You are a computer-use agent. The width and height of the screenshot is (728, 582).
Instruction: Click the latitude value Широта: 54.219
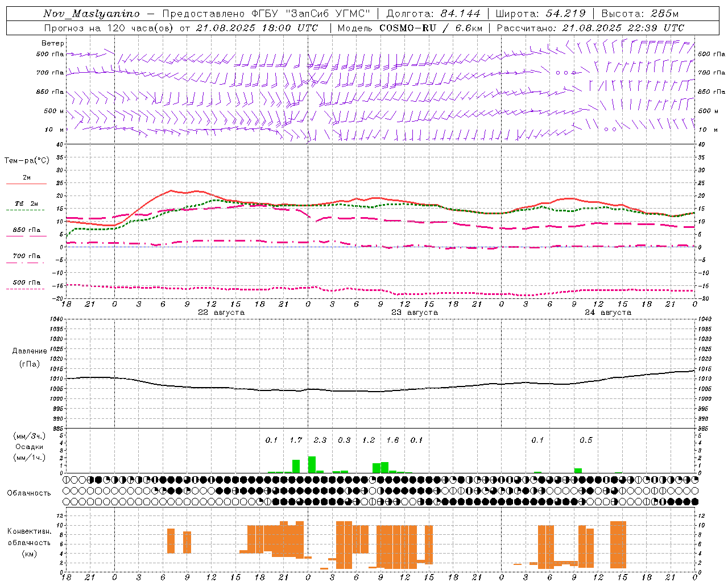coord(541,14)
